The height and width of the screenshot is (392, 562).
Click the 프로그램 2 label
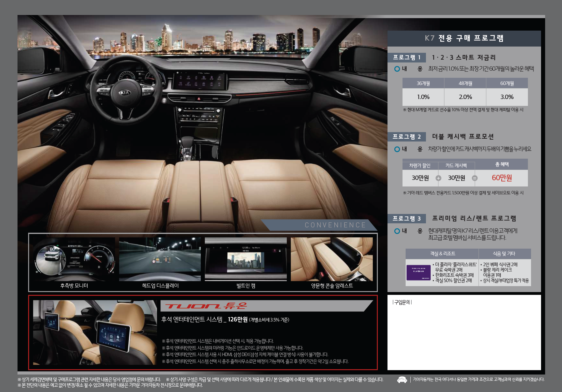pos(407,136)
